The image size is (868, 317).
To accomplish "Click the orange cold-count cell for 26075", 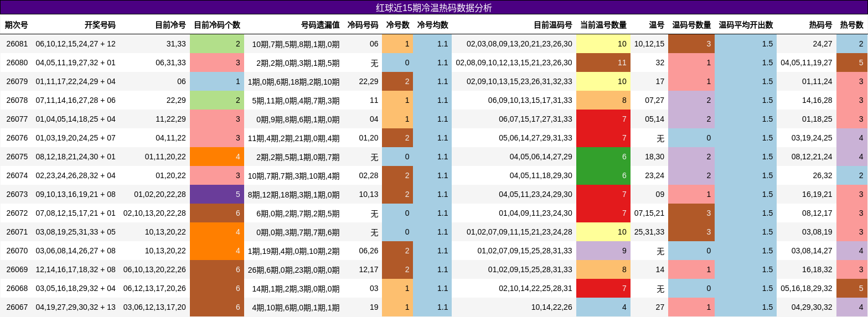I will pyautogui.click(x=217, y=157).
